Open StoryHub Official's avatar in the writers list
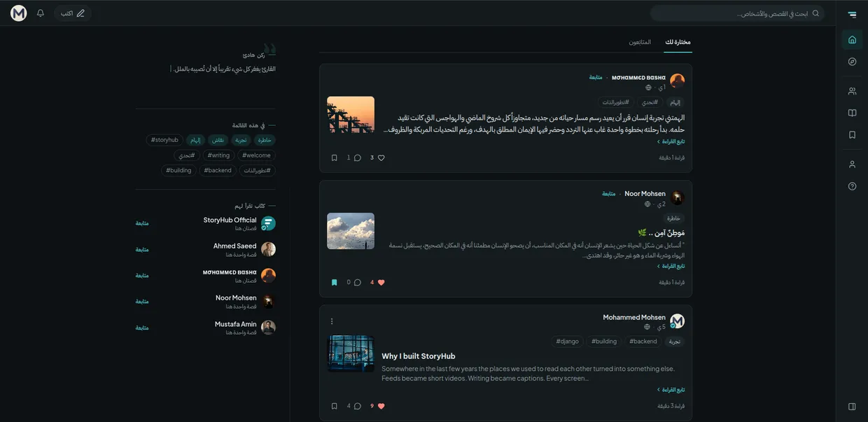This screenshot has height=422, width=868. coord(268,223)
